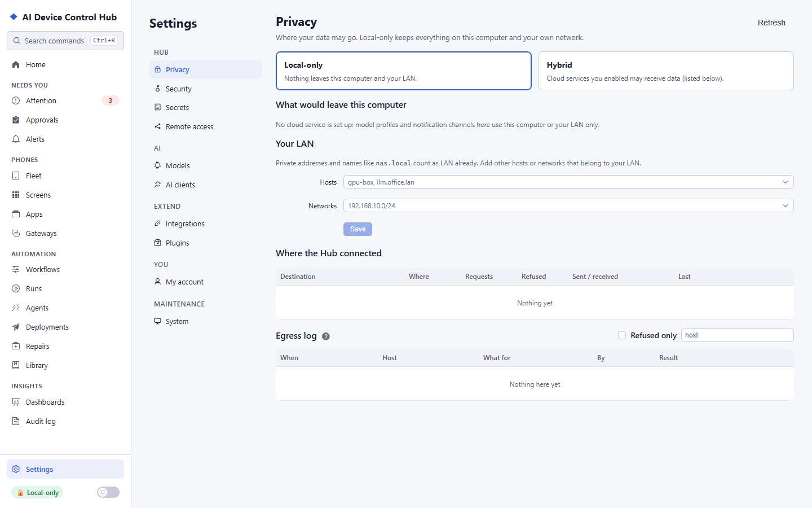Click the Apps icon in the sidebar
812x508 pixels.
(16, 214)
